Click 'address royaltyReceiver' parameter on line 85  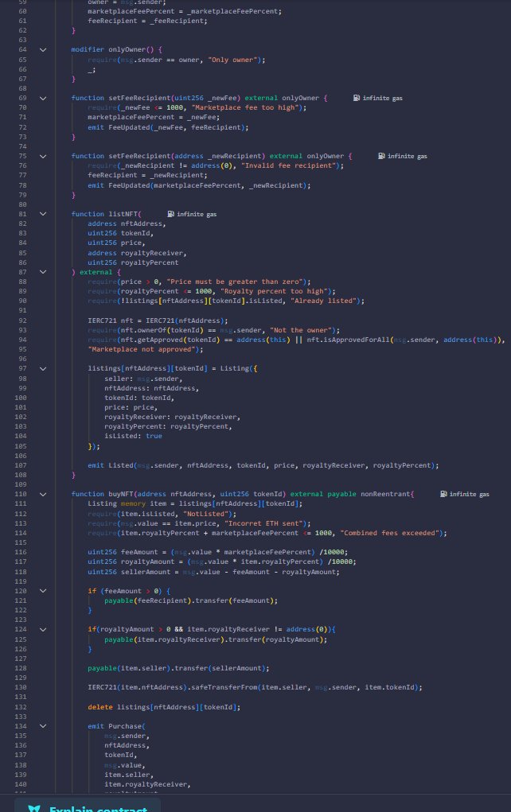click(135, 253)
